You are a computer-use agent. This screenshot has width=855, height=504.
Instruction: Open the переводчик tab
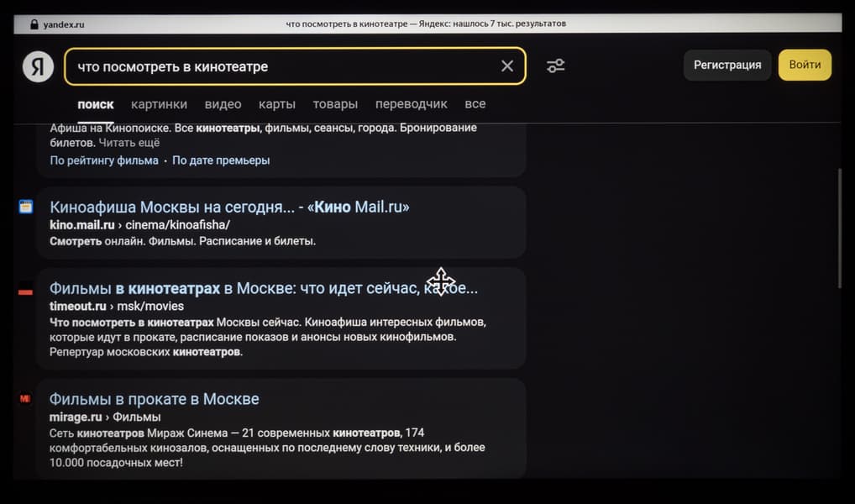412,104
